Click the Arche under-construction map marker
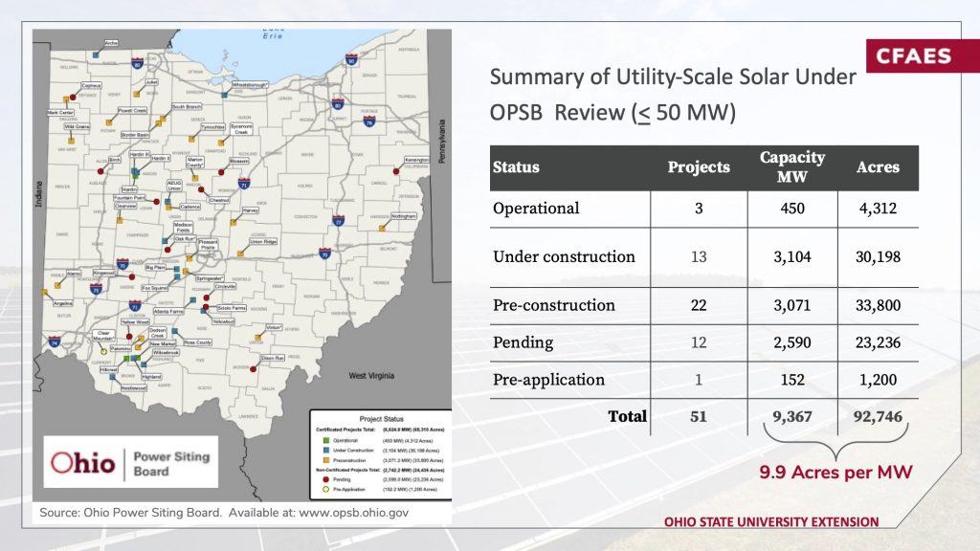Screen dimensions: 980x551 [x=96, y=55]
